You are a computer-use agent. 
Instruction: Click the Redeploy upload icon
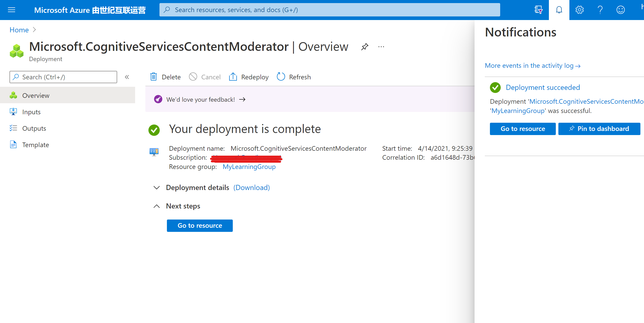(233, 77)
